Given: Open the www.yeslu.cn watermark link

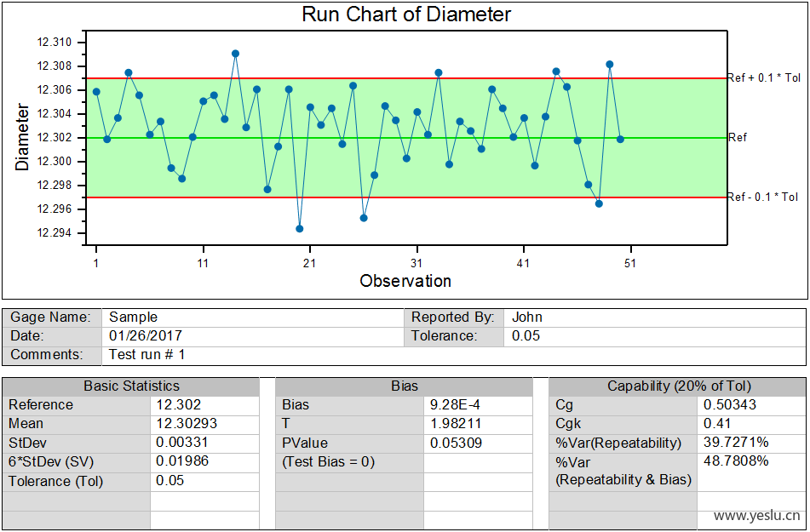Looking at the screenshot, I should click(757, 516).
